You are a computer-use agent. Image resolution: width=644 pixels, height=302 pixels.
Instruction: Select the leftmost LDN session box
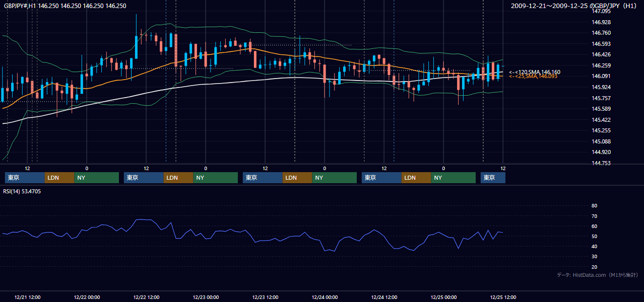pos(59,178)
